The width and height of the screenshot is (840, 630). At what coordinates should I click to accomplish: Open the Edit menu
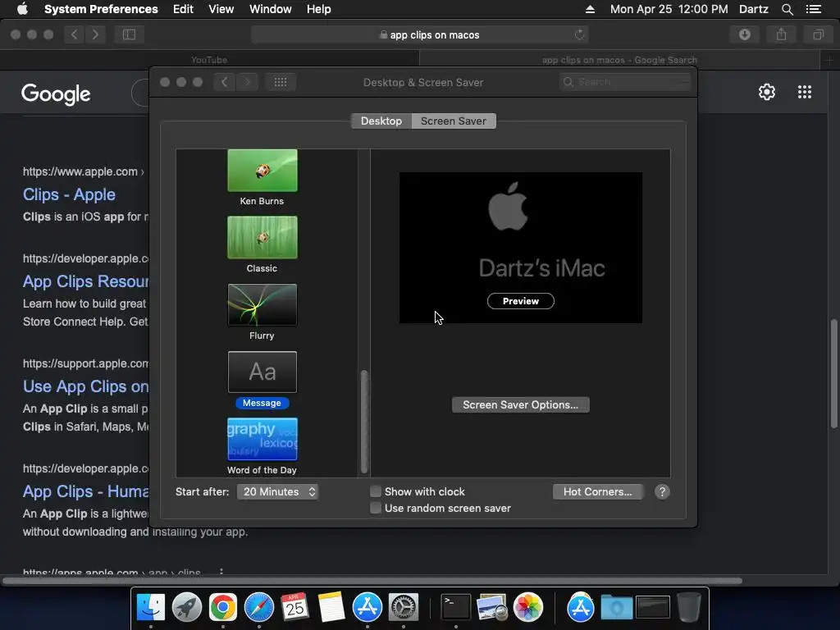[183, 9]
